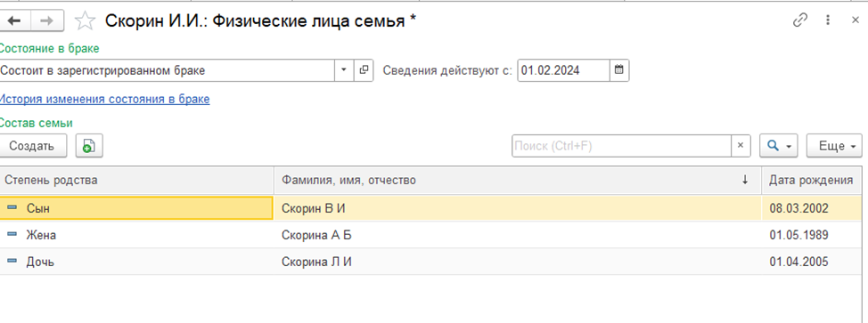Go back with the left arrow button
The height and width of the screenshot is (323, 868).
pos(15,21)
